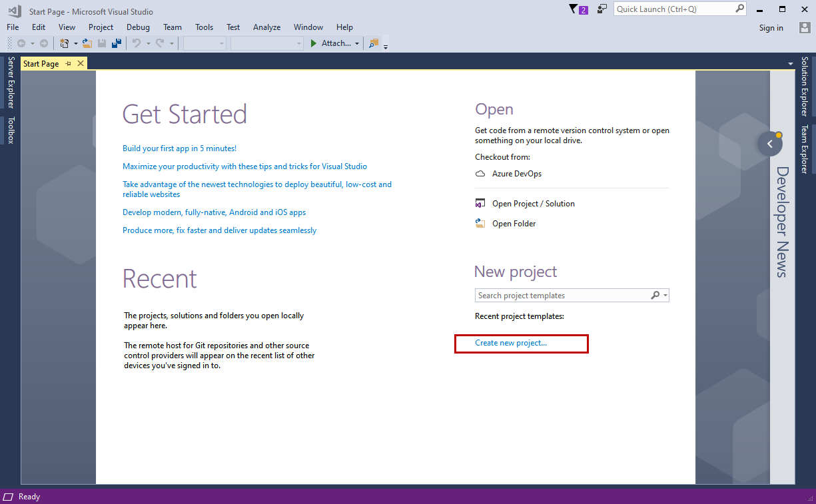Click the Open Folder icon
The image size is (816, 504).
(480, 224)
